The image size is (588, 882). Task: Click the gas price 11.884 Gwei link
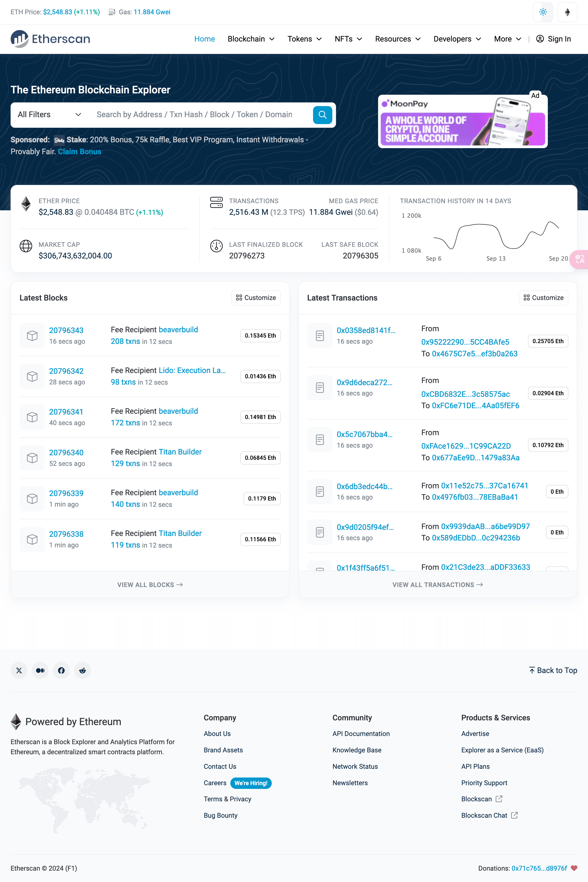[x=152, y=12]
